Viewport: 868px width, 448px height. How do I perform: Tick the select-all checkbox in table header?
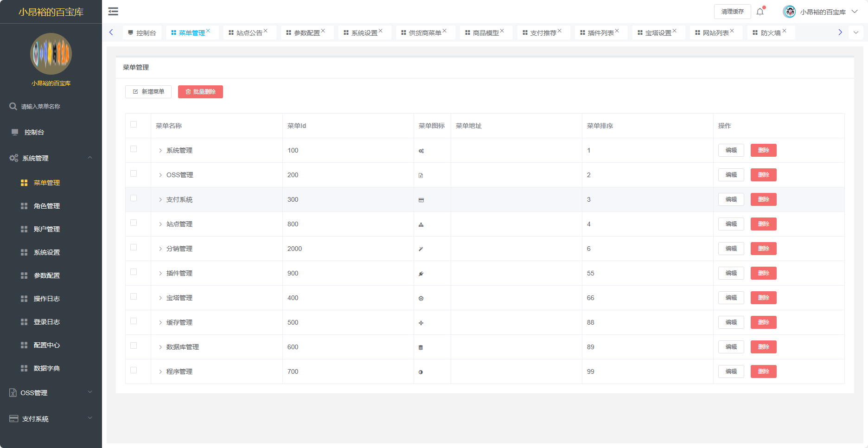click(x=134, y=124)
